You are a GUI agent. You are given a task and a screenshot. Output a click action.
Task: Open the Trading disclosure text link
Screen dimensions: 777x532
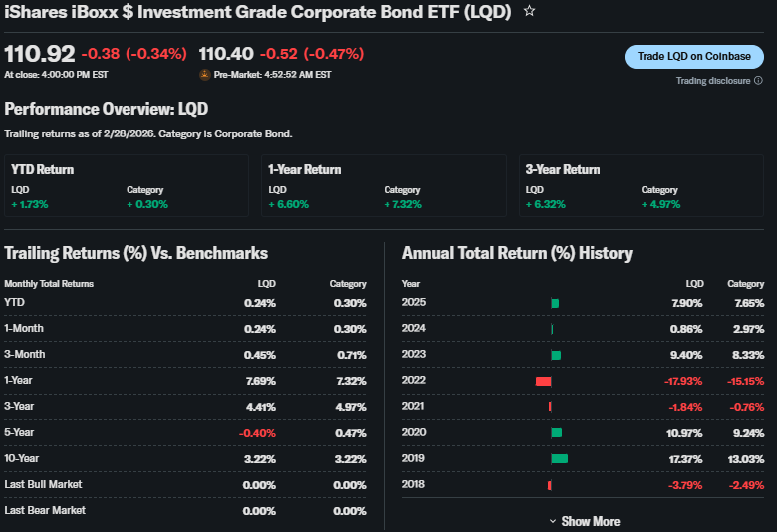coord(712,81)
